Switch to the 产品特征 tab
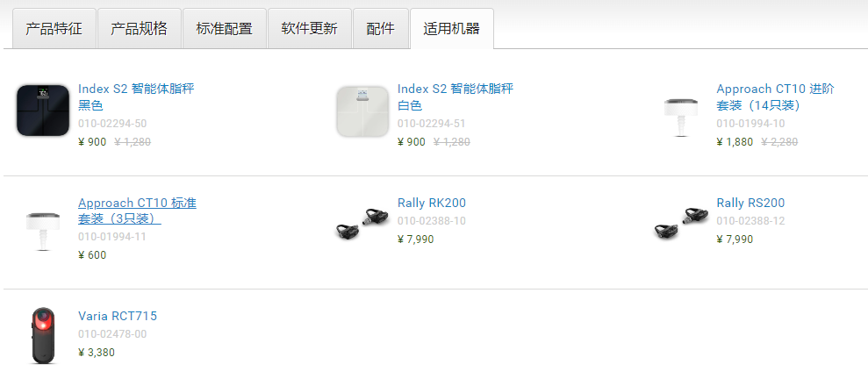 pos(54,29)
